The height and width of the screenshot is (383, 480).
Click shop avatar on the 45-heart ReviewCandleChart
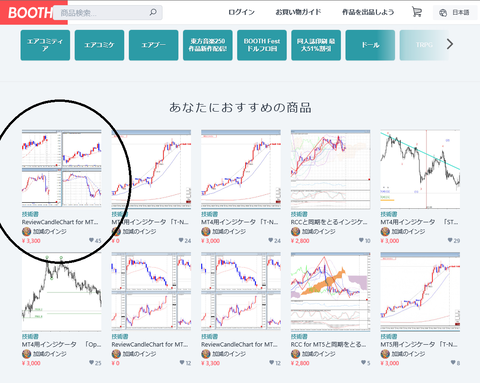point(26,231)
